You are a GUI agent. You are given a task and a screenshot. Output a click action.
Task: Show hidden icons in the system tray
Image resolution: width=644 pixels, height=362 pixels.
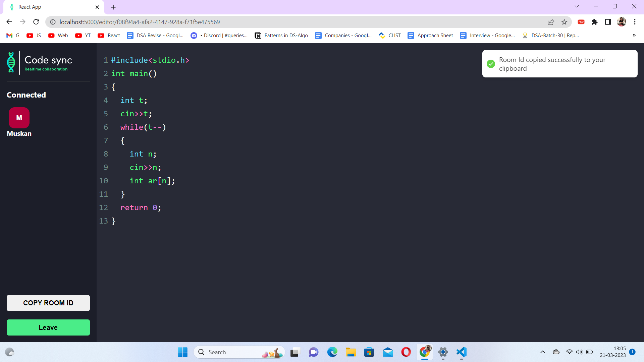[542, 352]
